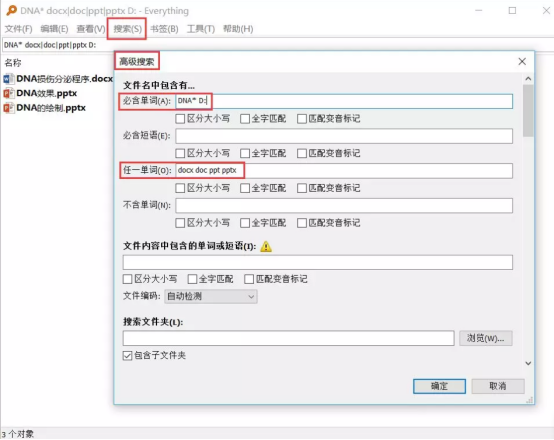Enable 匹配变音标记 under 不含单词
The width and height of the screenshot is (554, 440).
(302, 223)
